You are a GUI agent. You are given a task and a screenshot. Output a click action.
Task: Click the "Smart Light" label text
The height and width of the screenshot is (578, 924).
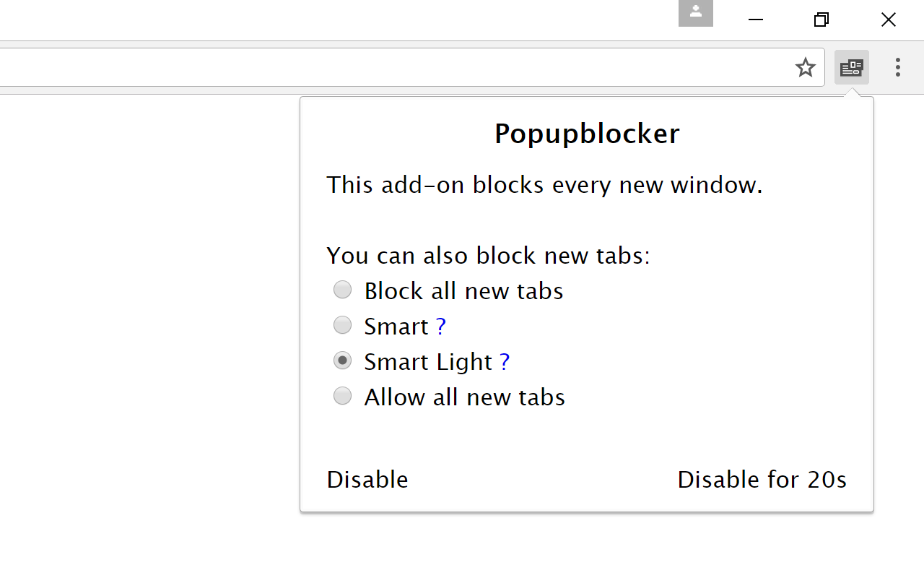(430, 361)
